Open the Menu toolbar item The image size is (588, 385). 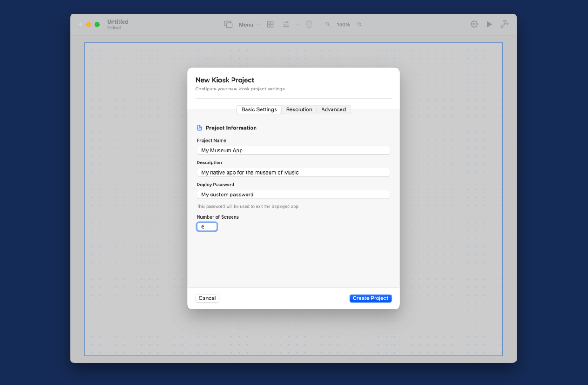[246, 24]
